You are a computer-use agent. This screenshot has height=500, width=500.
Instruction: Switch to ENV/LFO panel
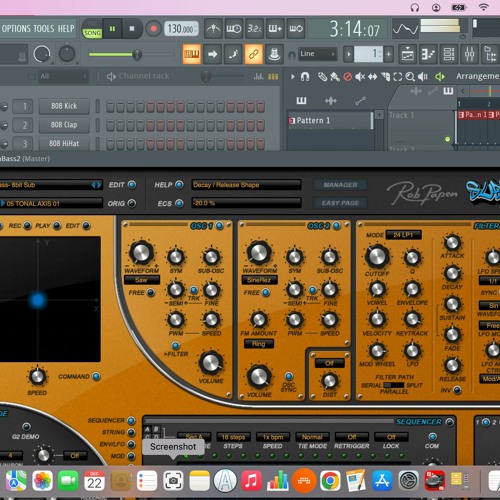[131, 444]
